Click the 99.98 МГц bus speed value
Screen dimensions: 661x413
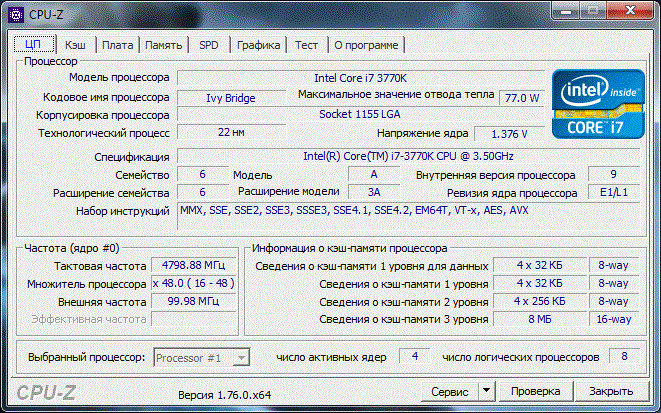tap(193, 301)
